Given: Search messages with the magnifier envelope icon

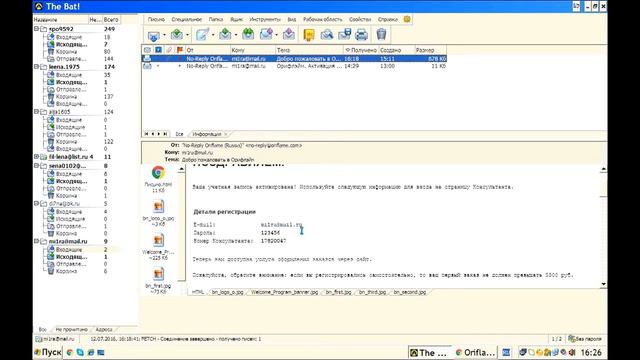Looking at the screenshot, I should tap(327, 35).
